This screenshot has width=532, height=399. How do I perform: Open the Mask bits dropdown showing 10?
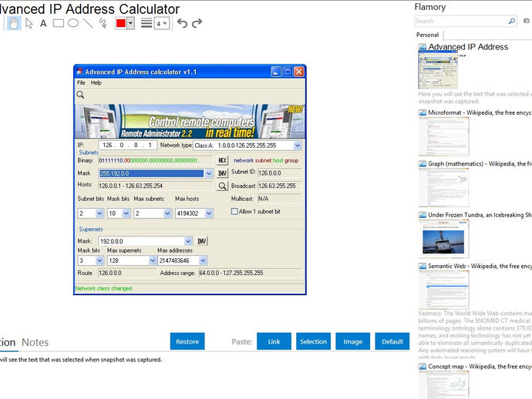coord(126,213)
